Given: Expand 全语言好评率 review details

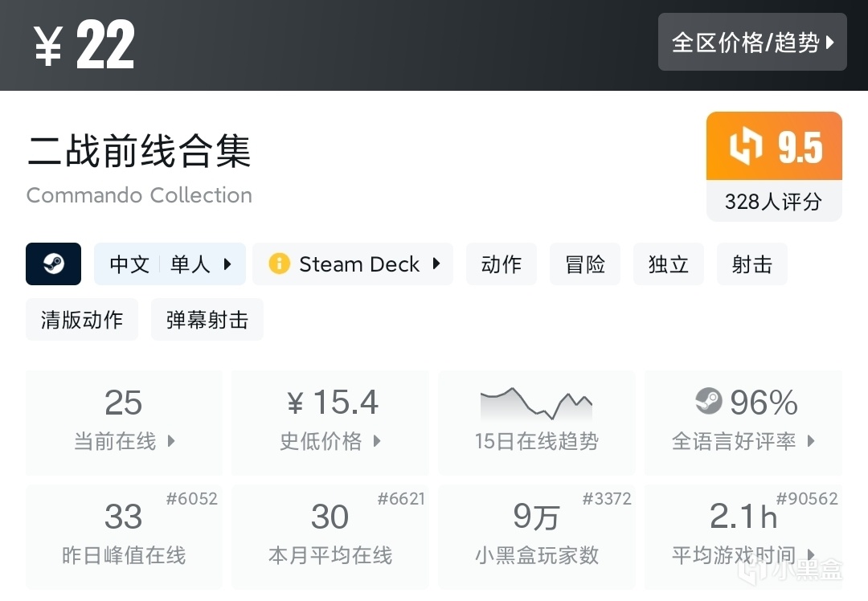Looking at the screenshot, I should (811, 441).
